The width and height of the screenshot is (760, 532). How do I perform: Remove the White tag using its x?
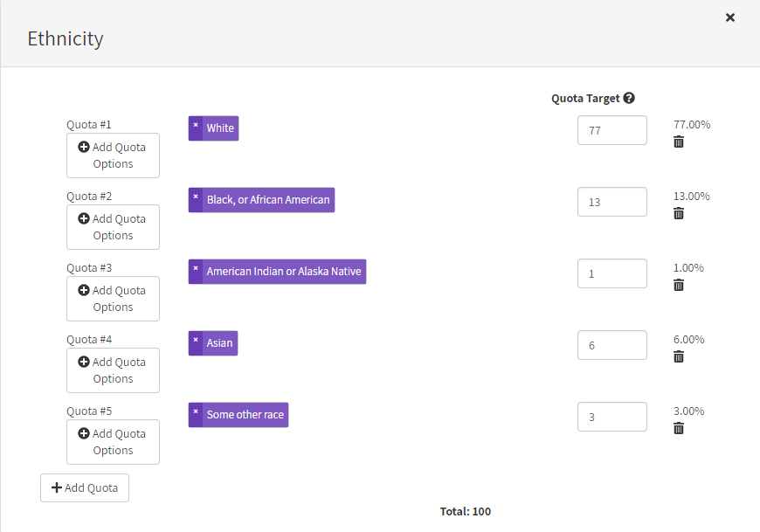pyautogui.click(x=196, y=128)
